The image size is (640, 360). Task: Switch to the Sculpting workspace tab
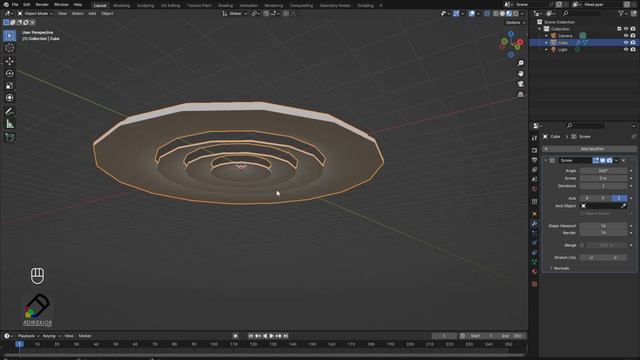(x=145, y=6)
